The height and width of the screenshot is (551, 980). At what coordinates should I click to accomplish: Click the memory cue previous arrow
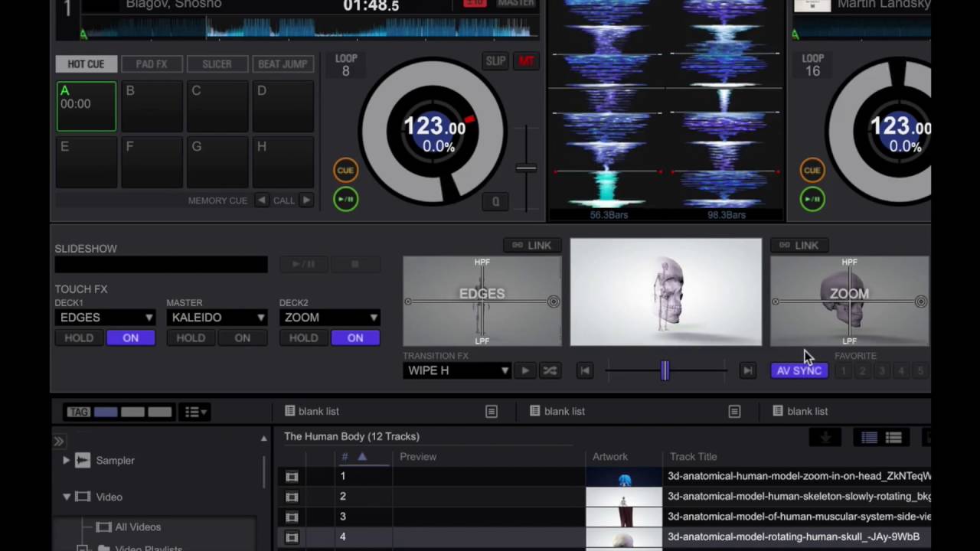tap(262, 201)
